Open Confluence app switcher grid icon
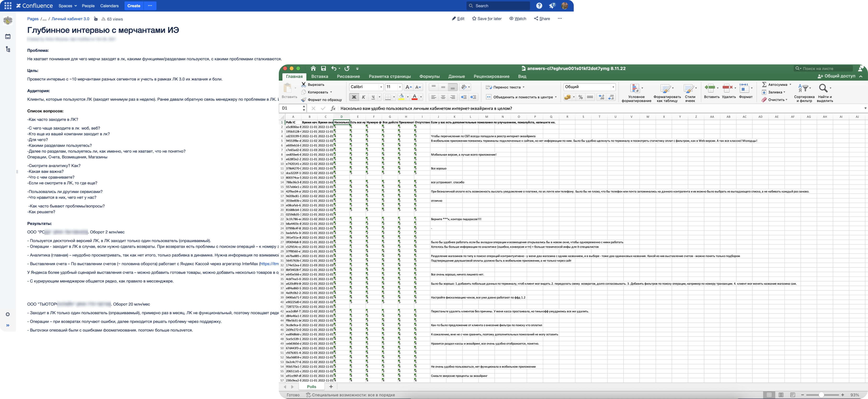Screen dimensions: 868x399 pyautogui.click(x=8, y=6)
